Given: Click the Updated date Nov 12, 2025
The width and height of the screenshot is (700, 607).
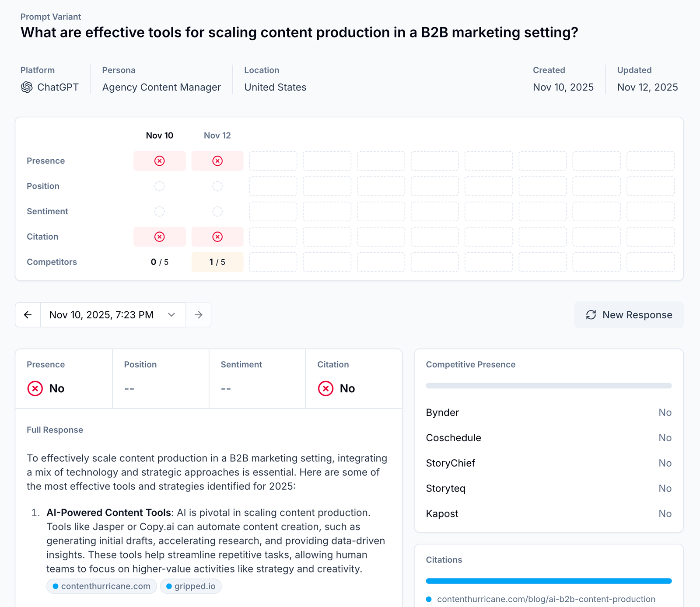Looking at the screenshot, I should [647, 87].
